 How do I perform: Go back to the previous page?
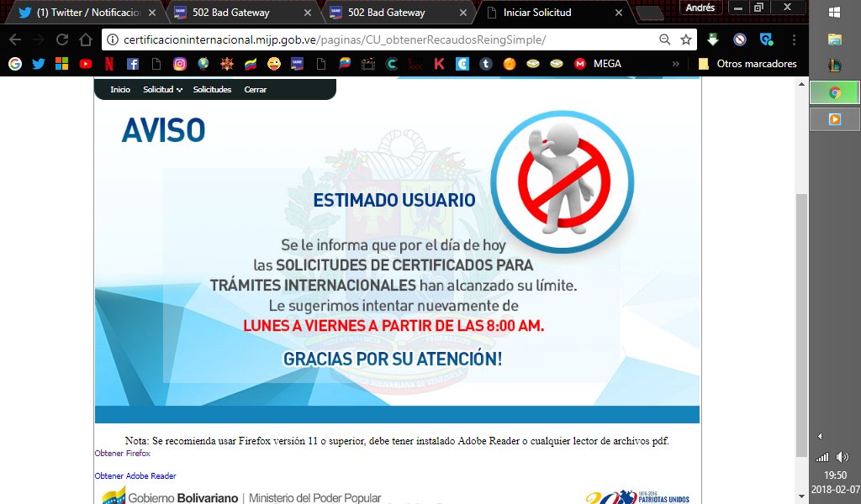pos(15,39)
